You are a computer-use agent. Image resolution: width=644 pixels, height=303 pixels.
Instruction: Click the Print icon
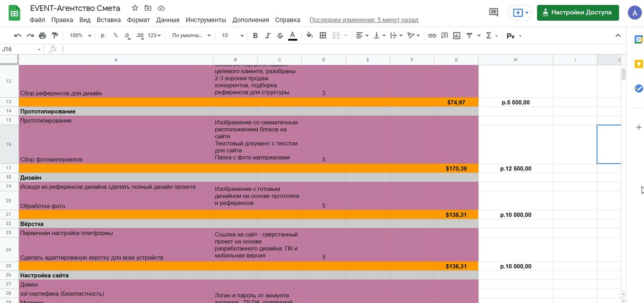(42, 36)
